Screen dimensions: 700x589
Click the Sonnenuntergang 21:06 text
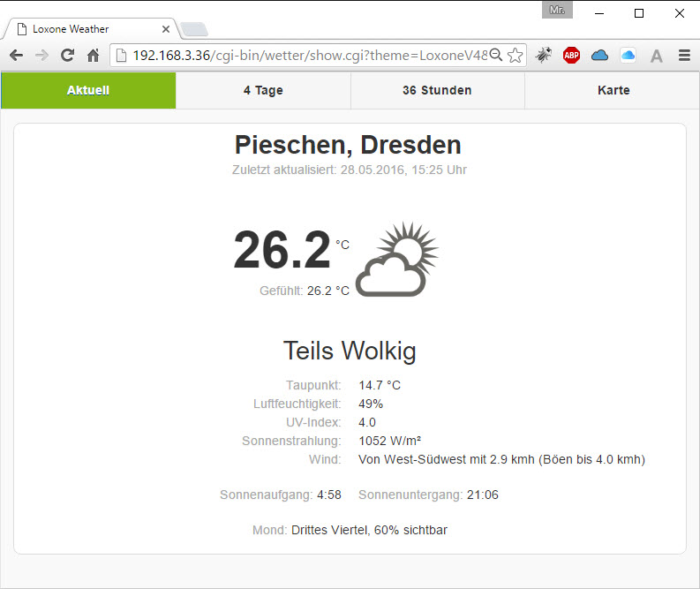point(428,495)
